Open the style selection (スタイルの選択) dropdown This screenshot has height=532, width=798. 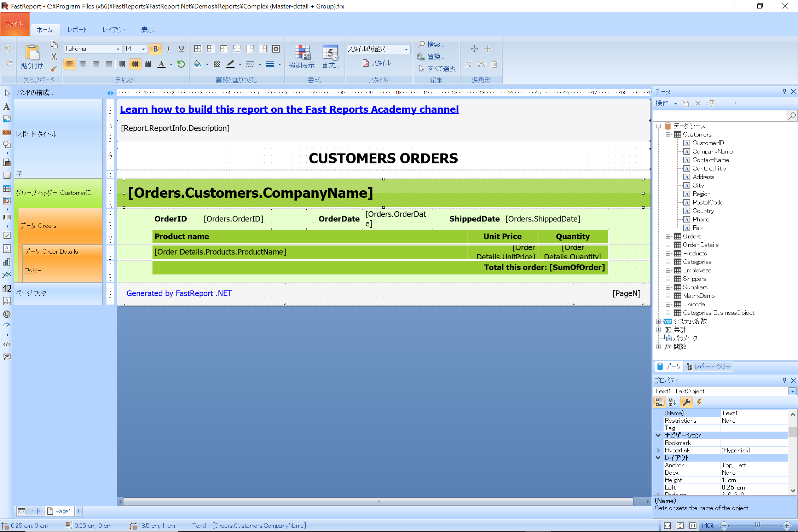coord(406,49)
